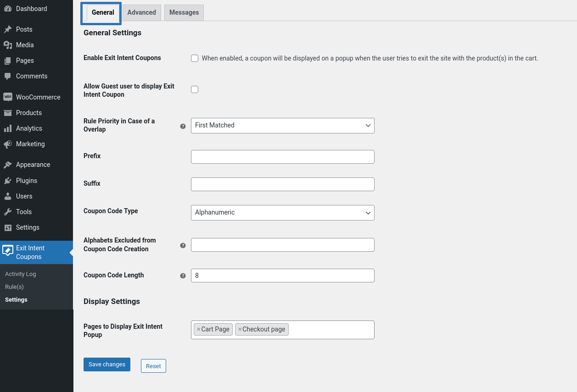The width and height of the screenshot is (577, 392).
Task: Open the Analytics panel
Action: [29, 128]
